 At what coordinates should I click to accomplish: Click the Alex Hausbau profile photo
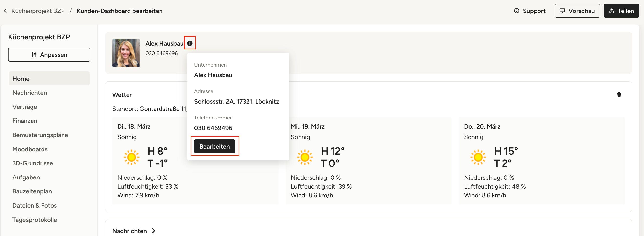click(126, 53)
